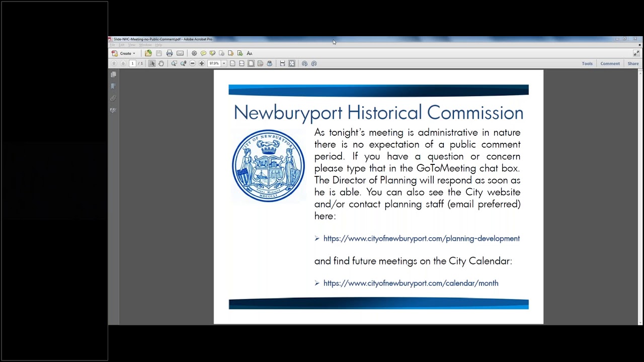This screenshot has height=362, width=644.
Task: Click the page-with-gear icon in top toolbar
Action: tap(221, 53)
